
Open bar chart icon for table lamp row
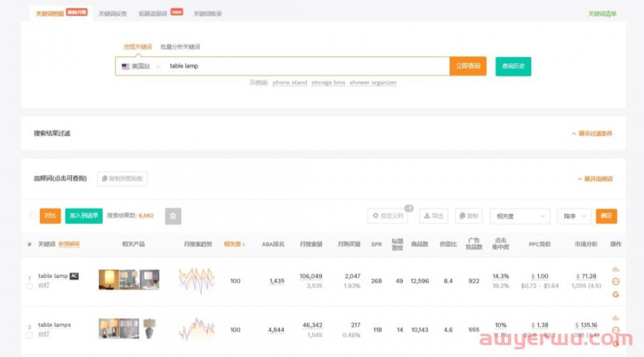tap(615, 269)
